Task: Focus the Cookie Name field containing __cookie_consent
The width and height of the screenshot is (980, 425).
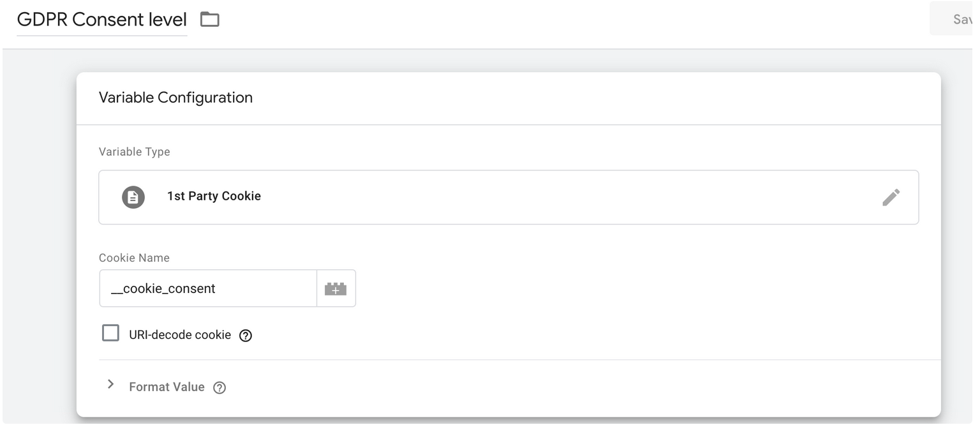Action: click(208, 288)
